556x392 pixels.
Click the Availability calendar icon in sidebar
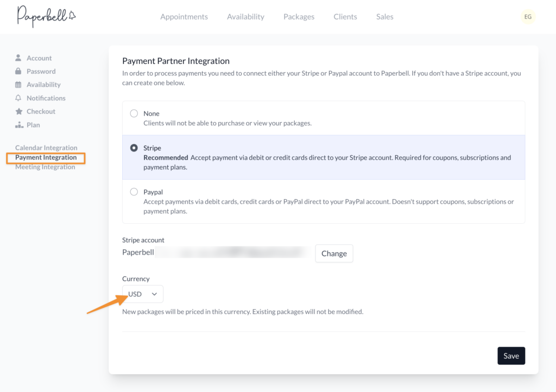point(18,85)
